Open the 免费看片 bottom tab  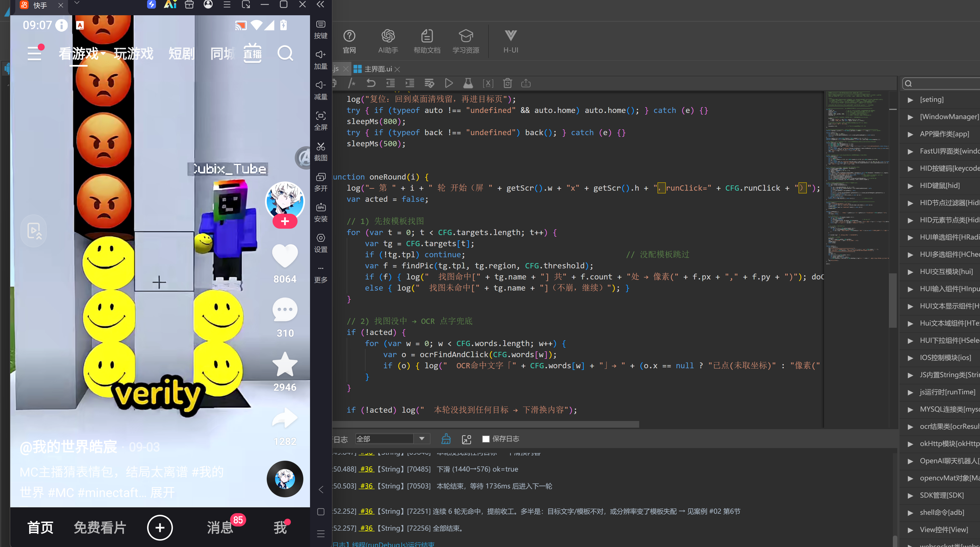tap(100, 527)
